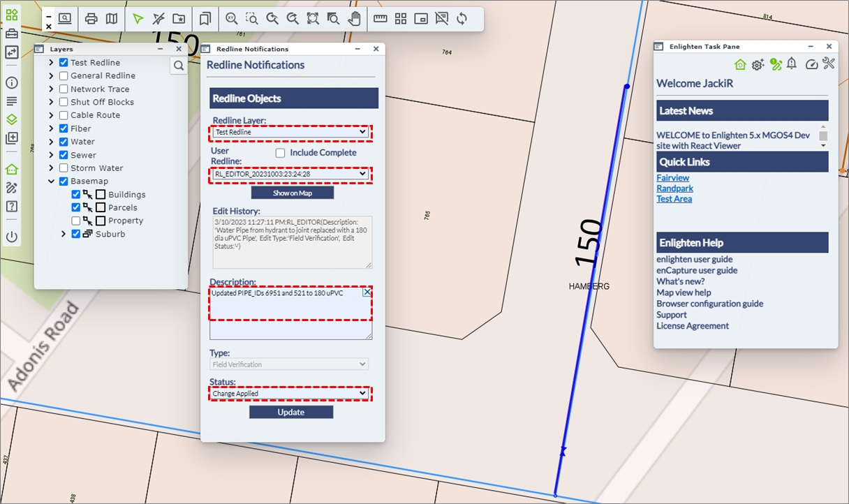Tick the Include Complete checkbox

point(280,153)
